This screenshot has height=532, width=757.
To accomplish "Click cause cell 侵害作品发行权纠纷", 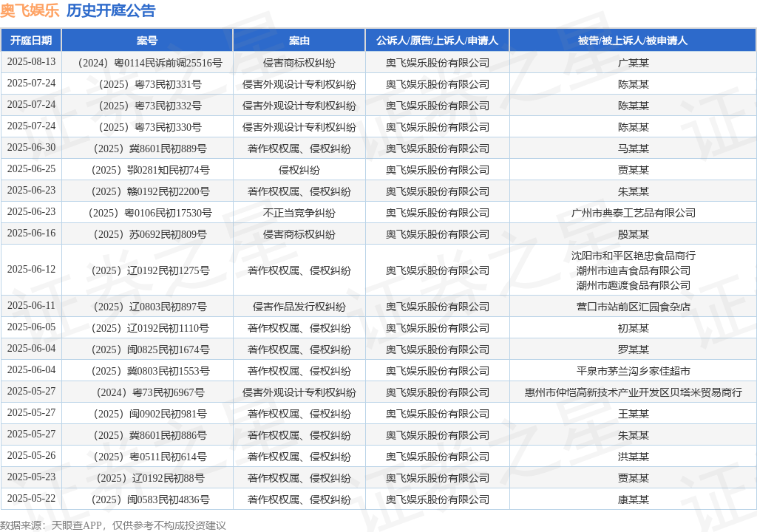I will point(299,307).
